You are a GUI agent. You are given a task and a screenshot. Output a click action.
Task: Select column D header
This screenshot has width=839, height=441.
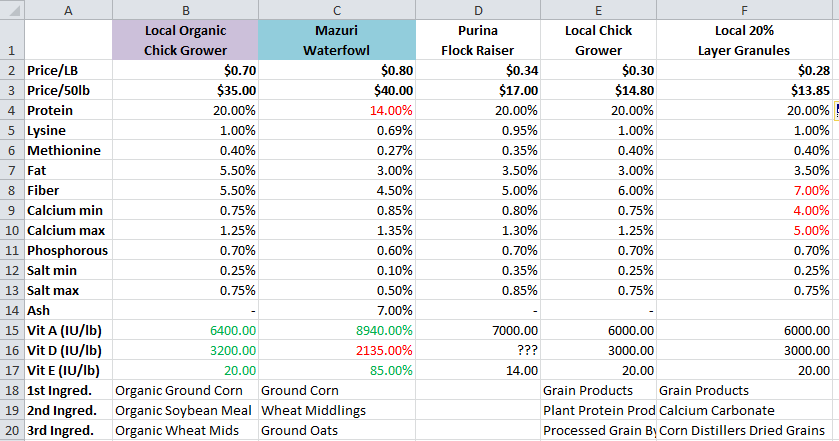coord(471,9)
